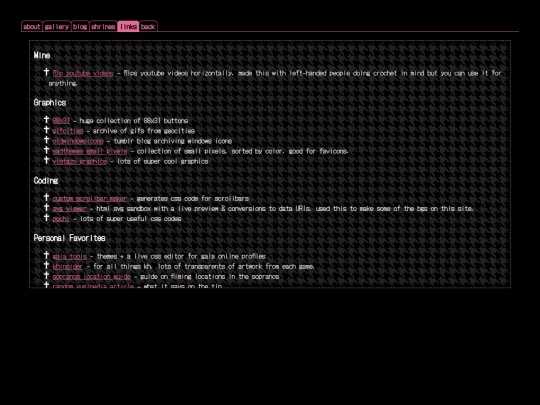Follow the khinsider link
The width and height of the screenshot is (540, 405).
point(68,267)
